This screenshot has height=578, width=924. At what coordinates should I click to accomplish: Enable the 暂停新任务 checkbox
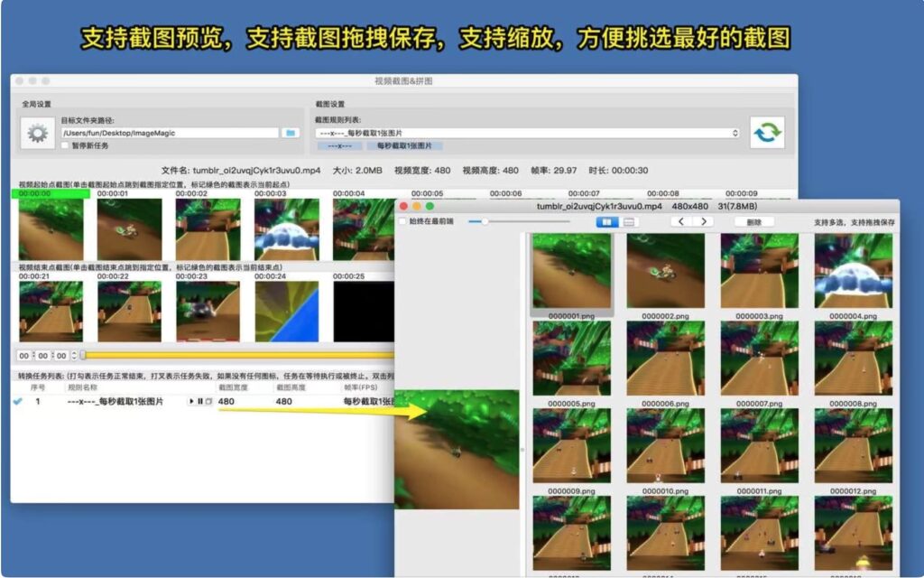tap(65, 144)
